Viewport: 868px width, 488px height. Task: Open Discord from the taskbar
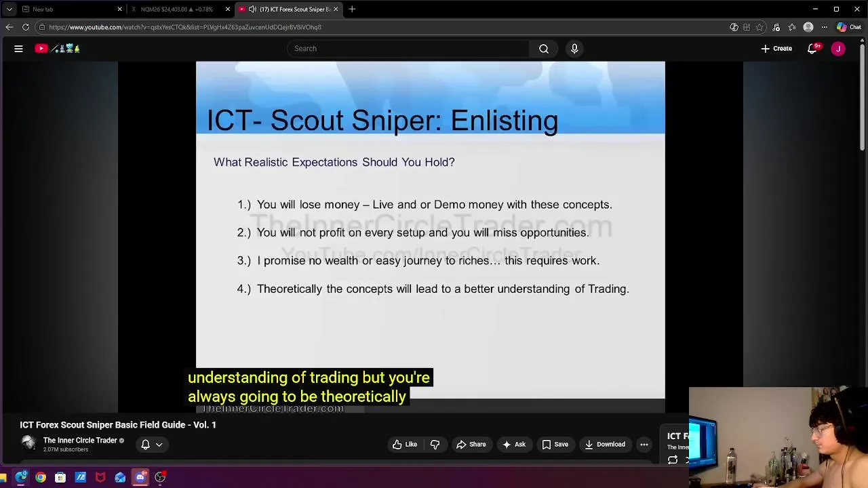[x=140, y=478]
